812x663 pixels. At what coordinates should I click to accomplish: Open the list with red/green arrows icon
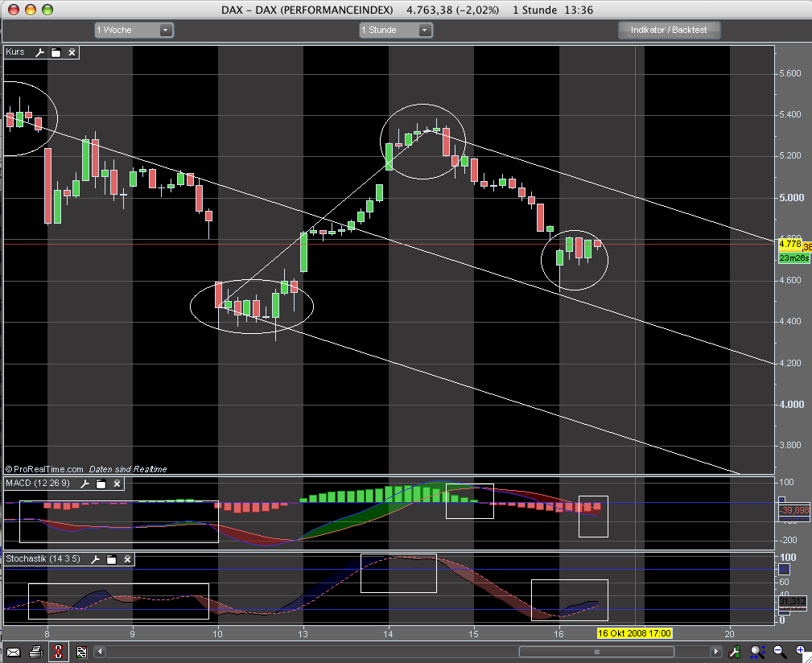82,652
